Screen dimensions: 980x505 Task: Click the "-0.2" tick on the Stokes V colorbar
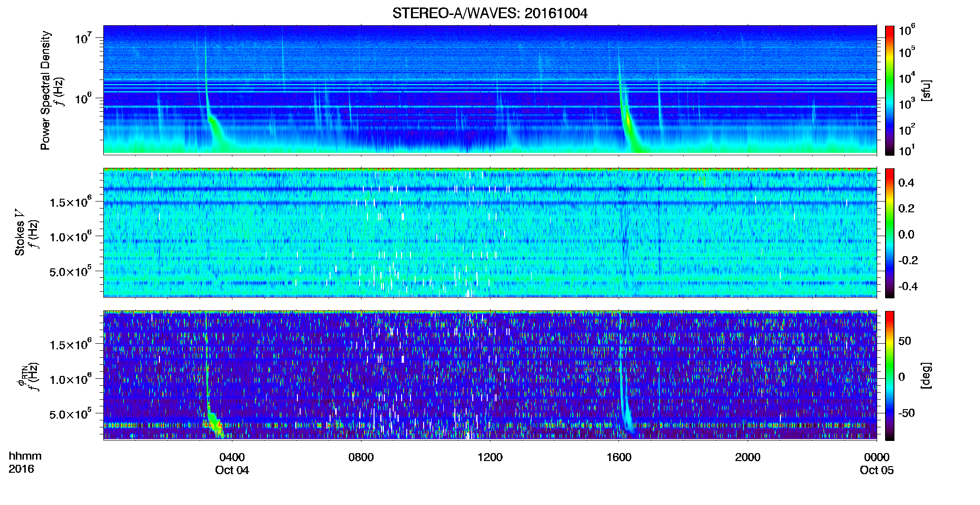coord(908,260)
